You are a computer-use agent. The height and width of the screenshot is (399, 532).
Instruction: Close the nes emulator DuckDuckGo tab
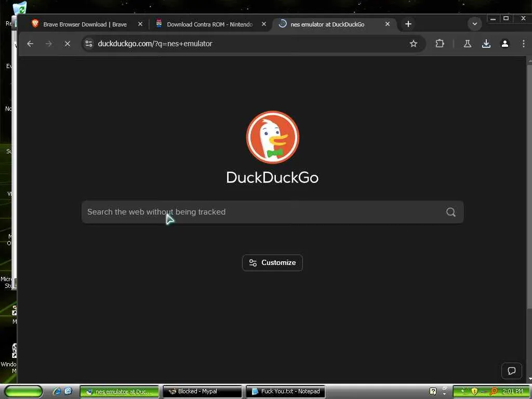388,24
